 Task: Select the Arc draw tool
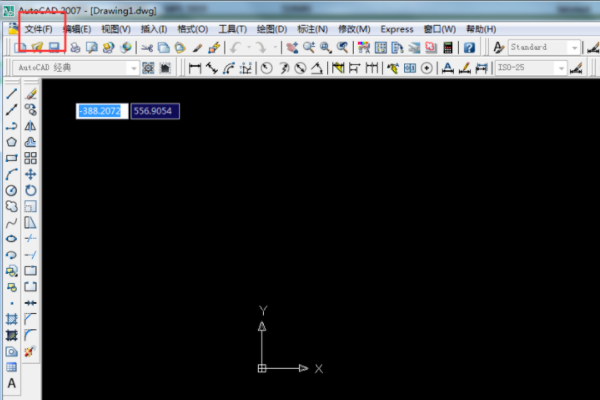point(11,174)
